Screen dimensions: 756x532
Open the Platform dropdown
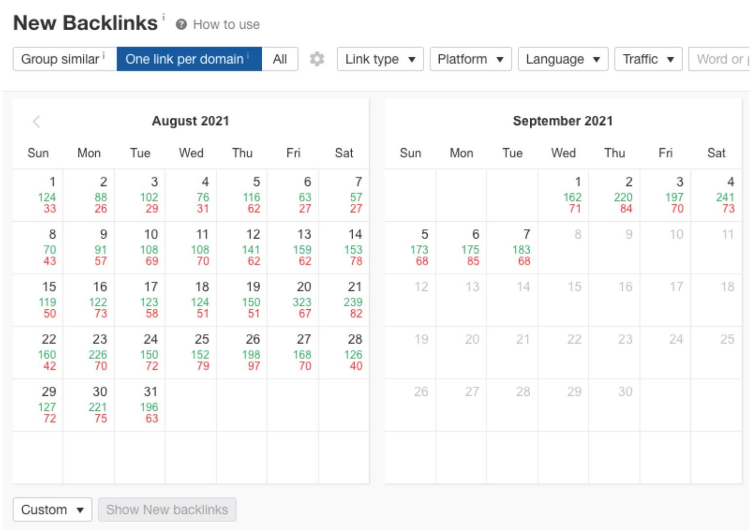click(x=470, y=59)
